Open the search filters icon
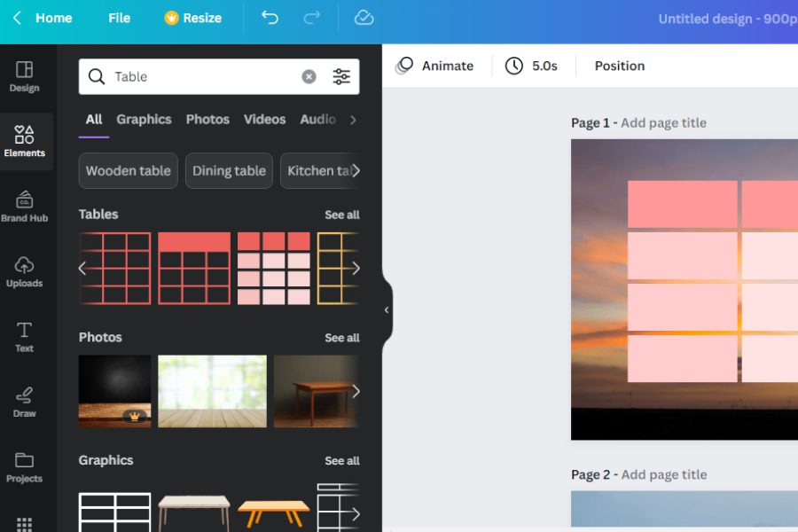 click(341, 77)
